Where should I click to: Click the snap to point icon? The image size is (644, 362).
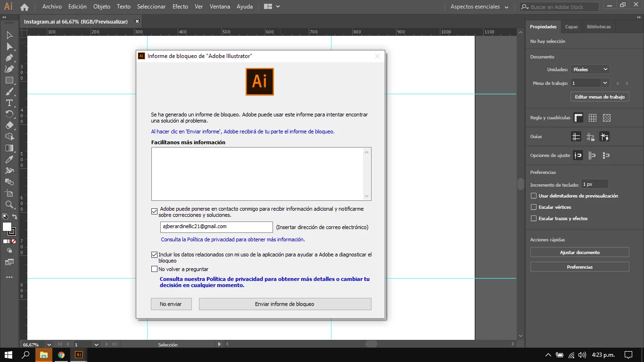click(578, 156)
